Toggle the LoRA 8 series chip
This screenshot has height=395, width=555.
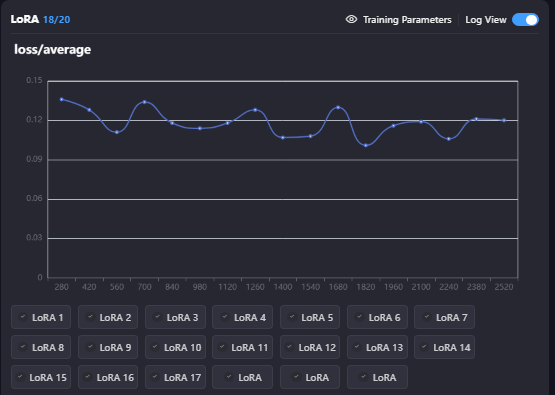tap(41, 347)
